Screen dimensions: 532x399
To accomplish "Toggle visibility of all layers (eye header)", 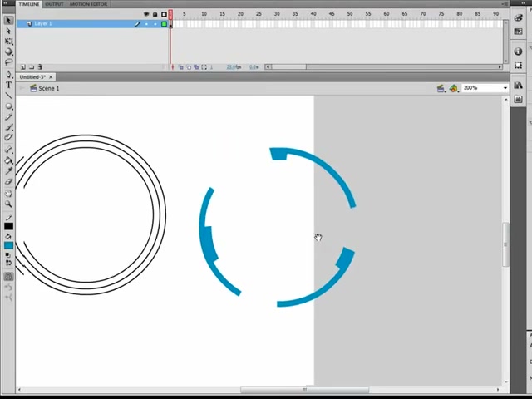I will (x=146, y=14).
